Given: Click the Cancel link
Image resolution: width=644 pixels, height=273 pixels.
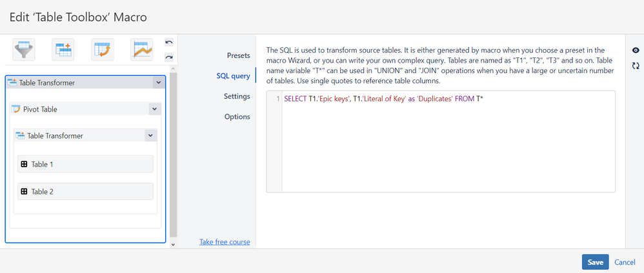Looking at the screenshot, I should coord(625,262).
